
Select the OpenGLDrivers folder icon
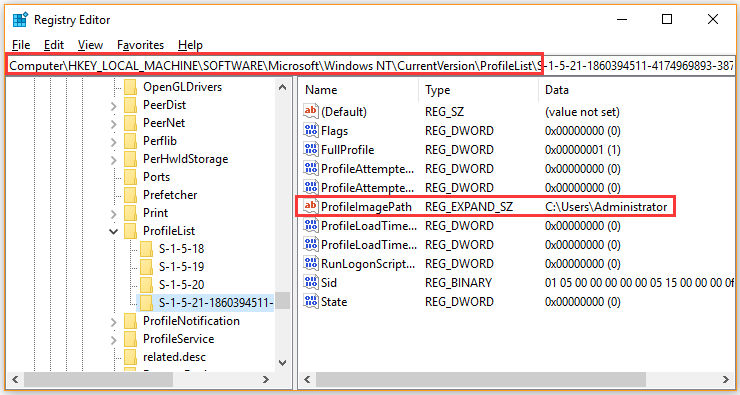click(x=130, y=87)
